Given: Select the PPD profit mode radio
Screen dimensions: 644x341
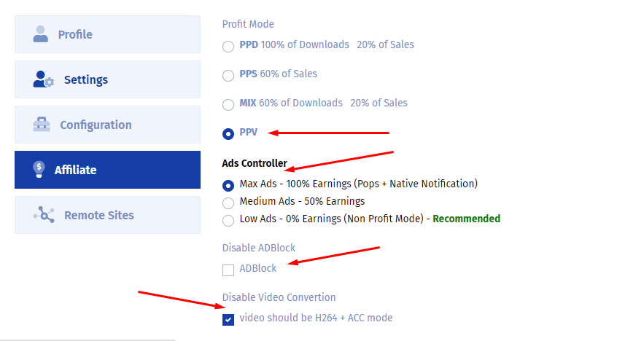Looking at the screenshot, I should click(x=228, y=46).
